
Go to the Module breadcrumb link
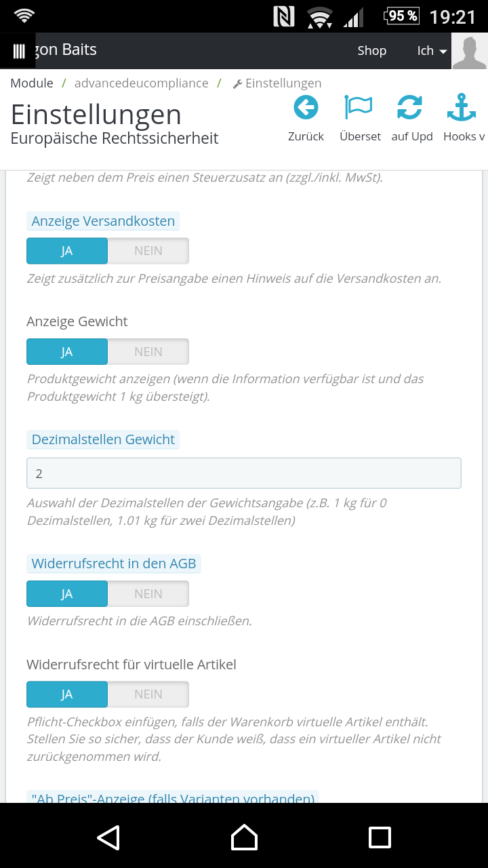coord(32,83)
